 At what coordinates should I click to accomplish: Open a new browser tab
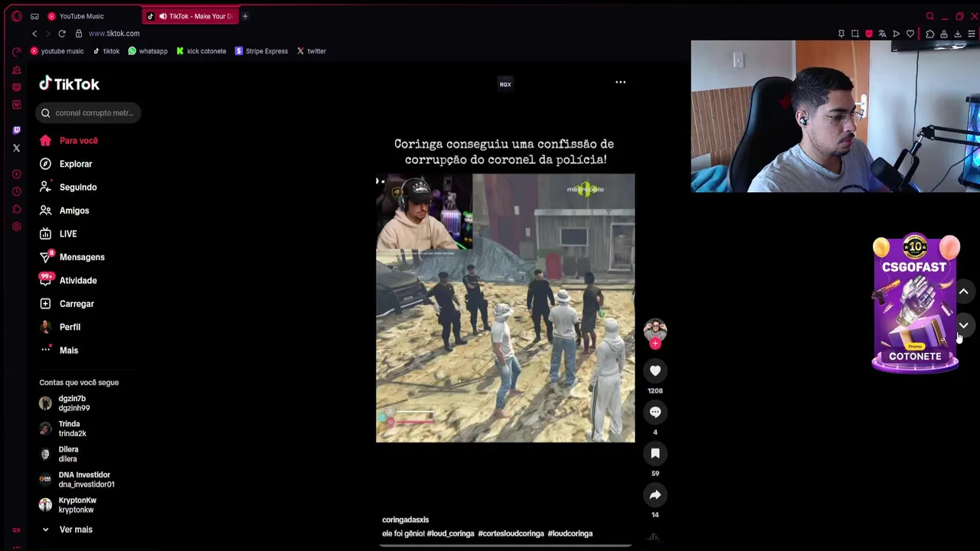coord(245,16)
